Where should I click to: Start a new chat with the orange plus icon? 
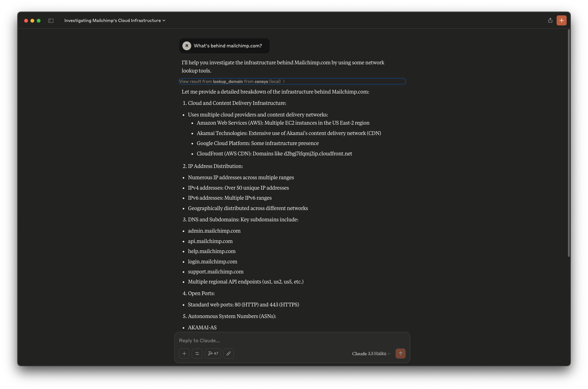(x=562, y=20)
